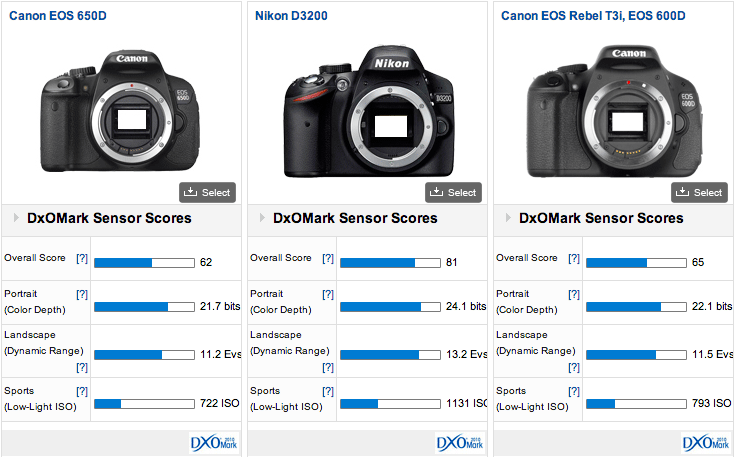
Task: Click the Canon EOS 650D camera image
Action: (x=120, y=112)
